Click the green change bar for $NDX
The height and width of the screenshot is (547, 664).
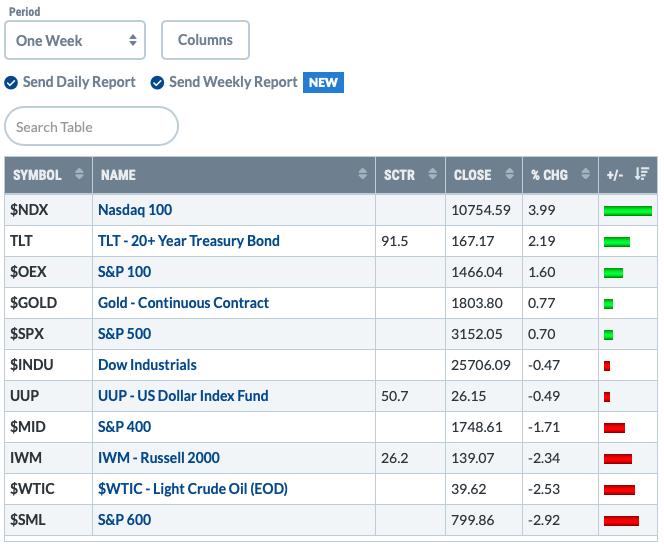point(628,211)
